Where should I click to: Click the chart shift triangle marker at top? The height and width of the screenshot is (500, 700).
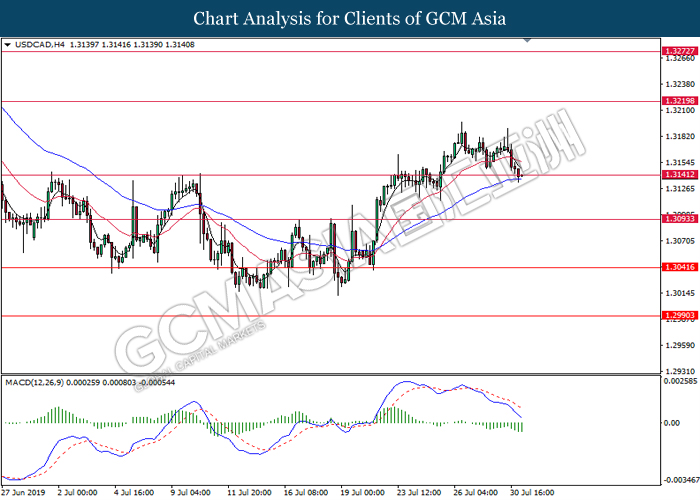point(527,40)
